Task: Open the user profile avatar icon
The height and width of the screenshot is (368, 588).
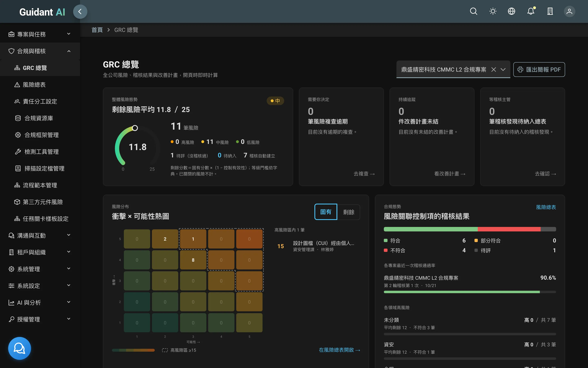Action: click(x=569, y=11)
